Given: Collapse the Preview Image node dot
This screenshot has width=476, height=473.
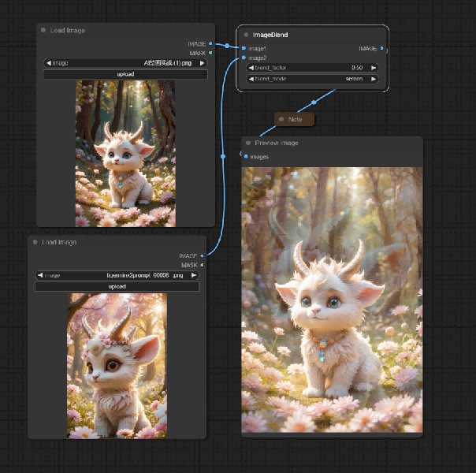Looking at the screenshot, I should point(248,143).
